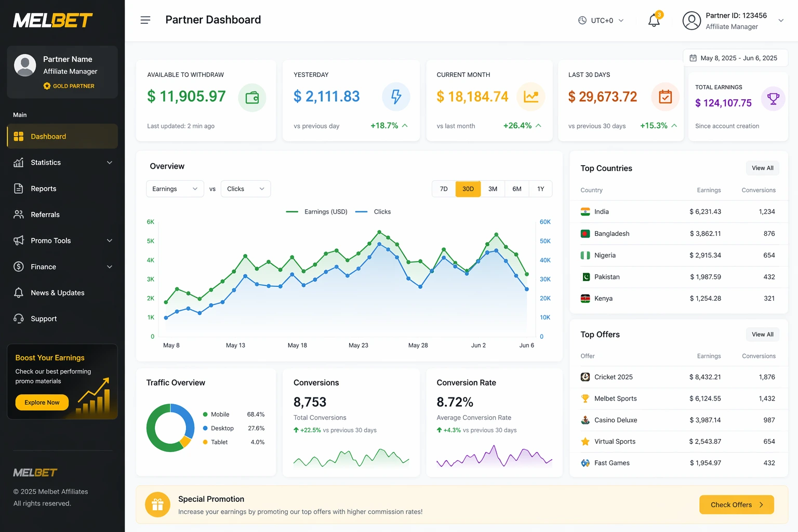Screen dimensions: 798x532
Task: Click the Bangladesh flag icon
Action: pos(585,234)
